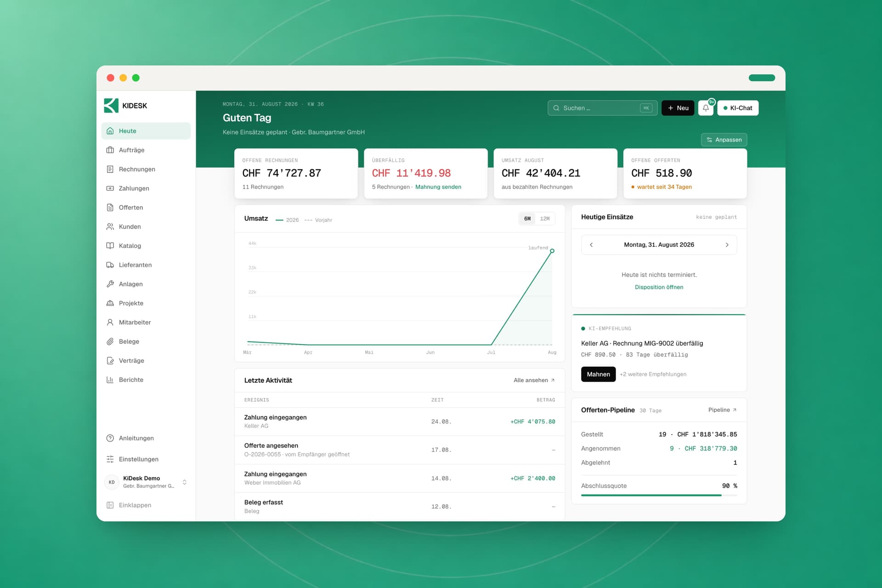Open the Offene Rechnungen CHF 74'727.87 card
This screenshot has width=882, height=588.
click(x=296, y=174)
